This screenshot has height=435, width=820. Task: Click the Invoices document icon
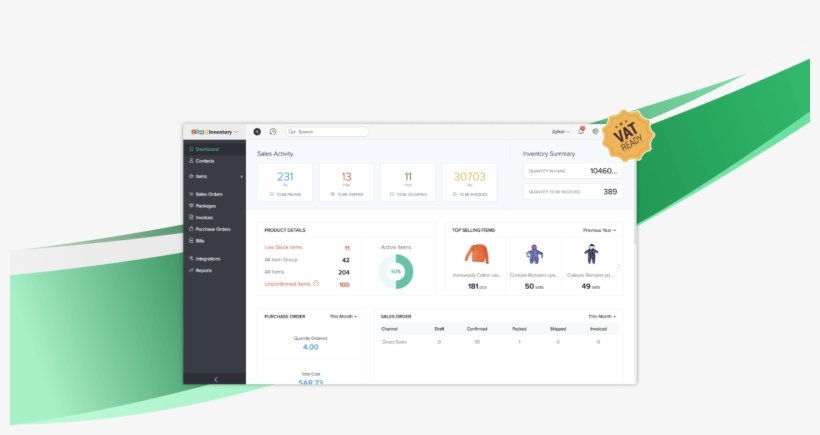point(191,217)
